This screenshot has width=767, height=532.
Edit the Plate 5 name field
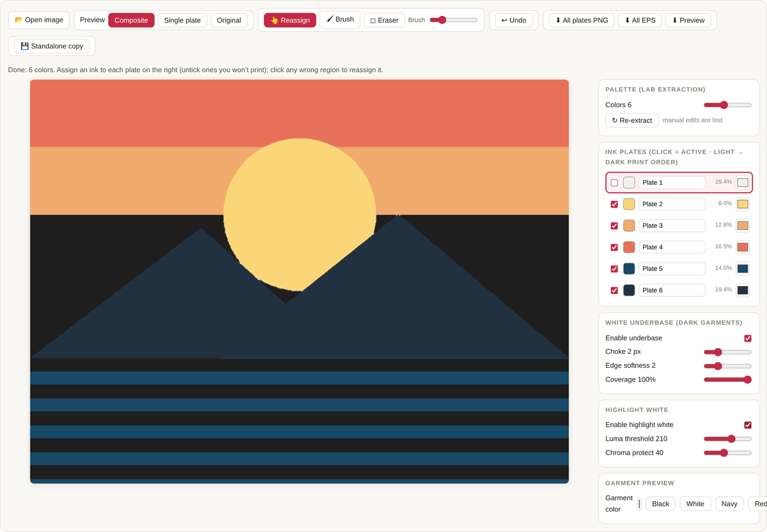coord(672,269)
